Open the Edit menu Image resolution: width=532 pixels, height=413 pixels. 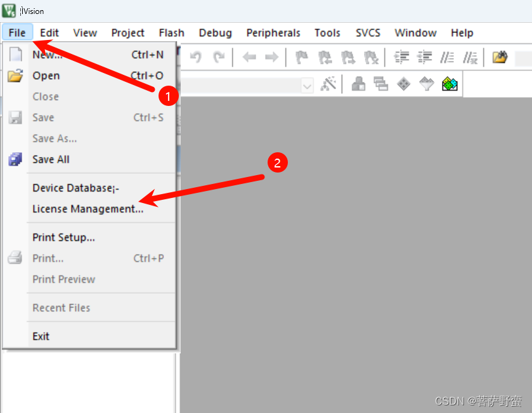coord(49,32)
